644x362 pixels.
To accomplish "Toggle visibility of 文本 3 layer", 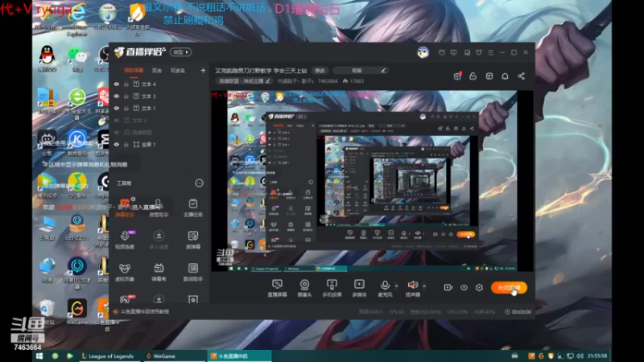I will tap(117, 96).
